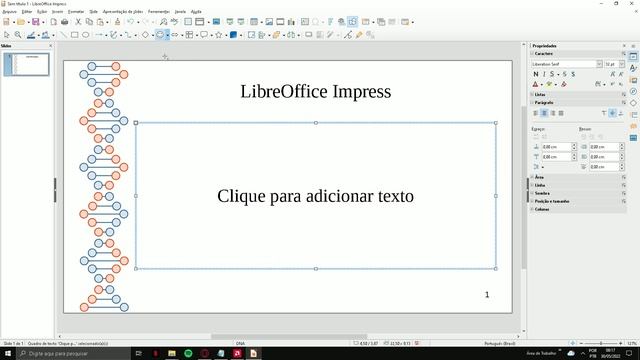Open the Gallery deck in sidebar
The image size is (640, 360).
pos(633,80)
